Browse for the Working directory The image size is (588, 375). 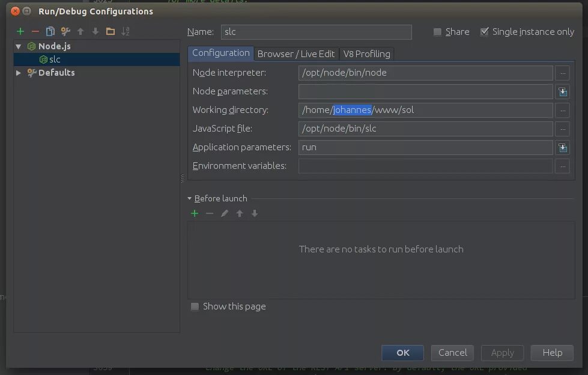point(563,111)
